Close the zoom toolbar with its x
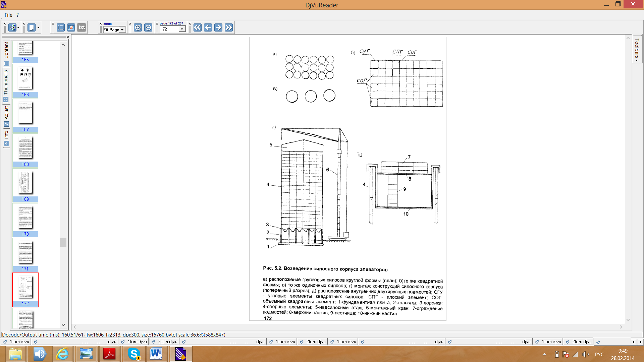The width and height of the screenshot is (644, 362). click(101, 23)
